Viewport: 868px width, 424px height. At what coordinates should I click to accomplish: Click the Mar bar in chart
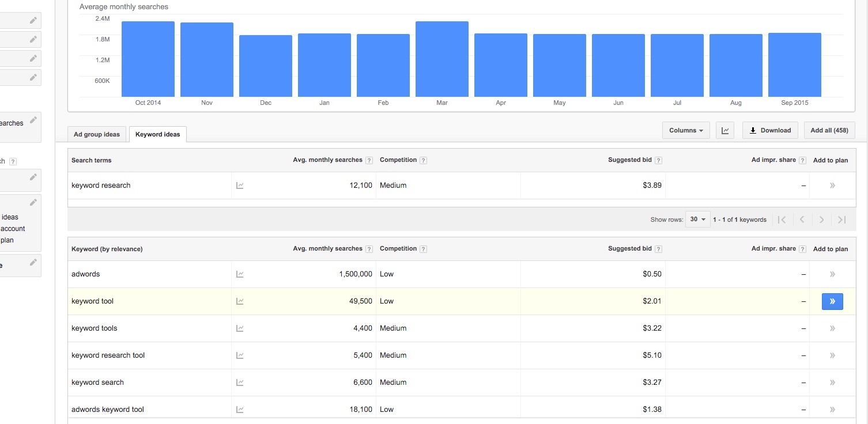click(442, 59)
